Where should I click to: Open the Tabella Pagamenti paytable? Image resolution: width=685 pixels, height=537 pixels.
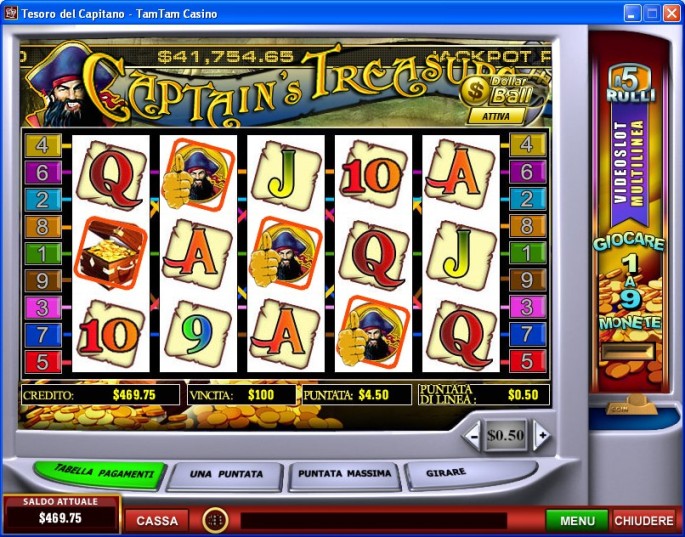pos(102,473)
